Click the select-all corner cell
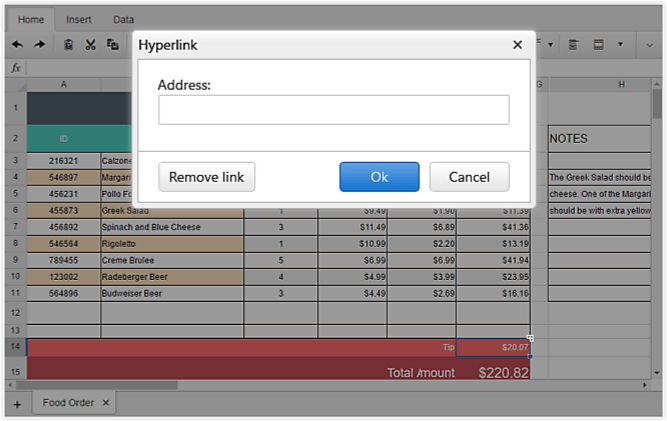The width and height of the screenshot is (667, 421). pyautogui.click(x=16, y=85)
